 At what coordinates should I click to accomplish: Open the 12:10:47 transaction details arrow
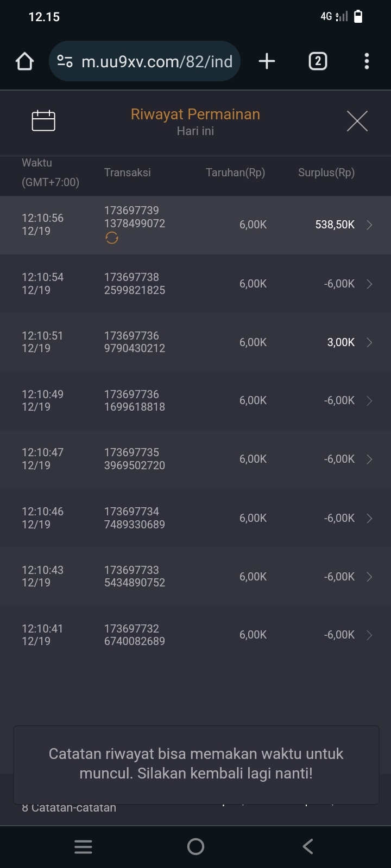369,459
